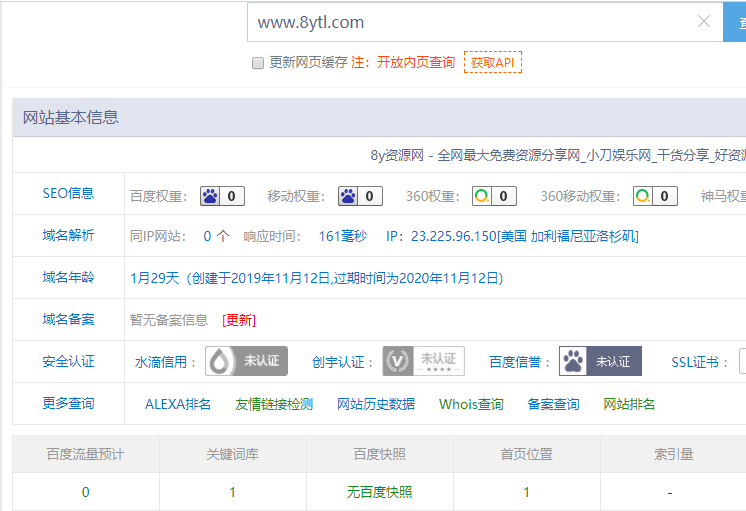
Task: Click the 关键词库 column header
Action: click(x=233, y=454)
